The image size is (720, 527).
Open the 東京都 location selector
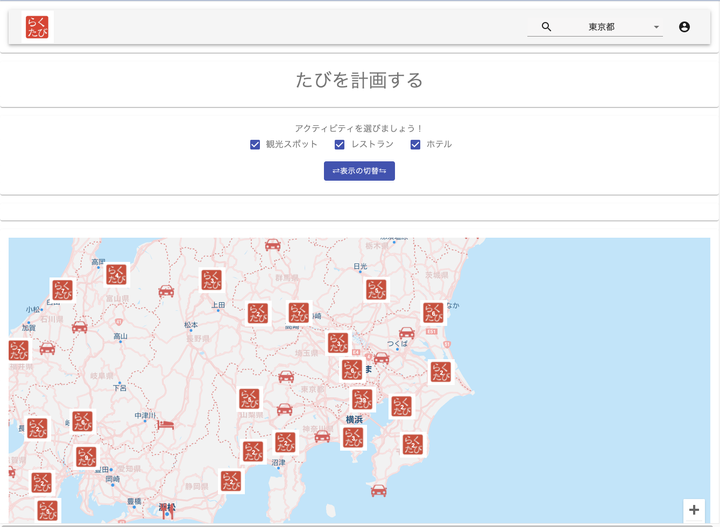click(602, 27)
